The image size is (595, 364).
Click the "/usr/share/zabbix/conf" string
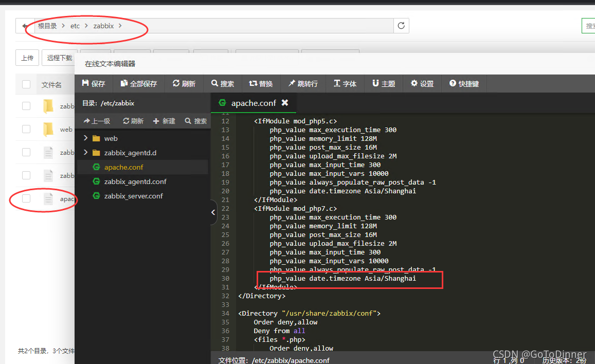click(x=329, y=314)
